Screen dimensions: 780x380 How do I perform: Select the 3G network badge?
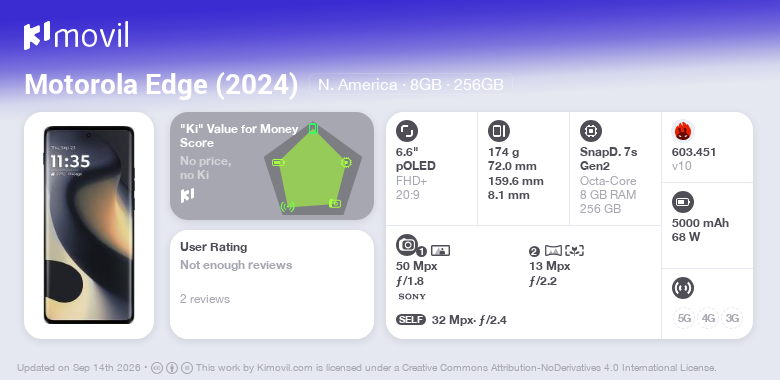732,318
